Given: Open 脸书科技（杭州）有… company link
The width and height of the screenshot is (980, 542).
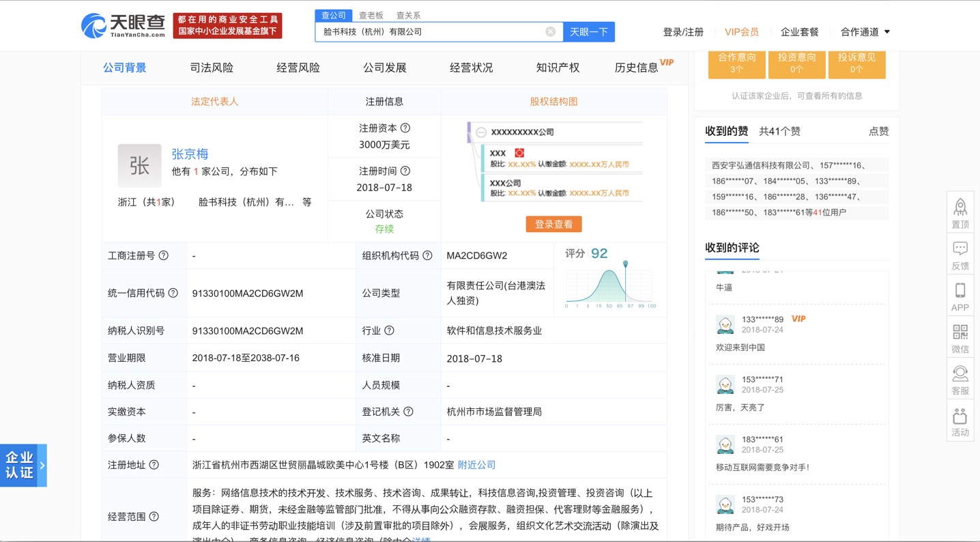Looking at the screenshot, I should (246, 202).
